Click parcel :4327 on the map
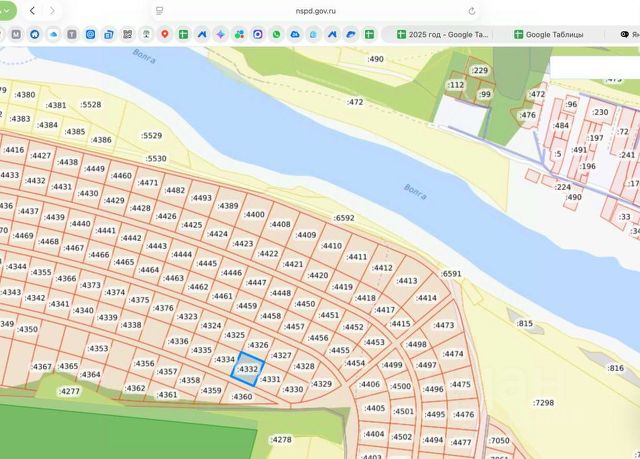The image size is (640, 459). (281, 355)
